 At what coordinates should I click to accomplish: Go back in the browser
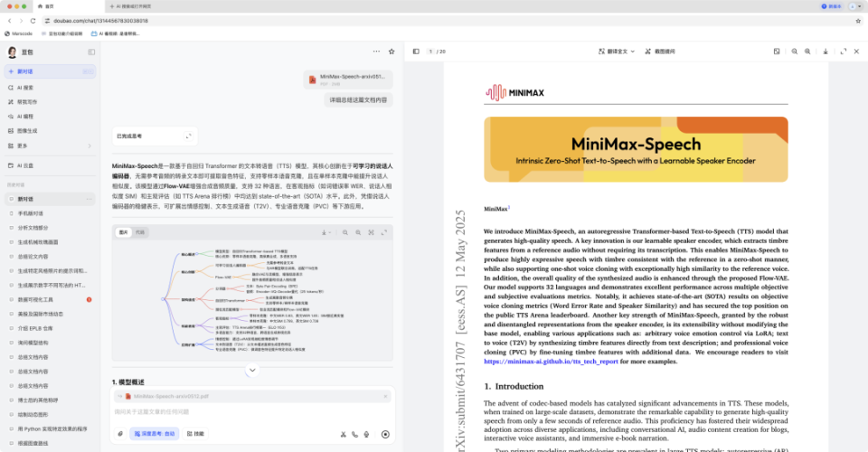9,21
